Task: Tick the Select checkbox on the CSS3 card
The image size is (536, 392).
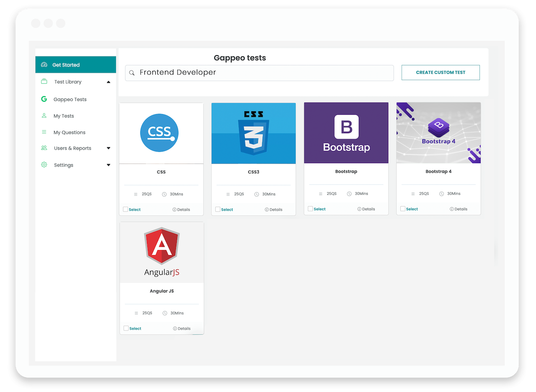Action: coord(218,209)
